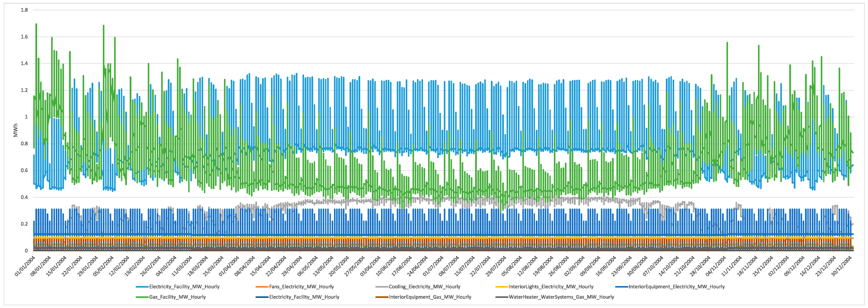This screenshot has height=308, width=868.
Task: Click the 05/02/2004 date label
Action: click(103, 266)
